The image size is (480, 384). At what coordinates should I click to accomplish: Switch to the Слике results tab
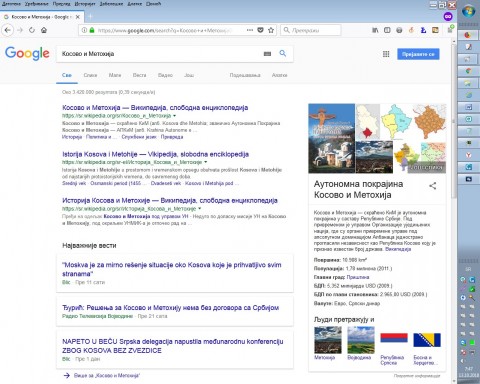point(90,75)
